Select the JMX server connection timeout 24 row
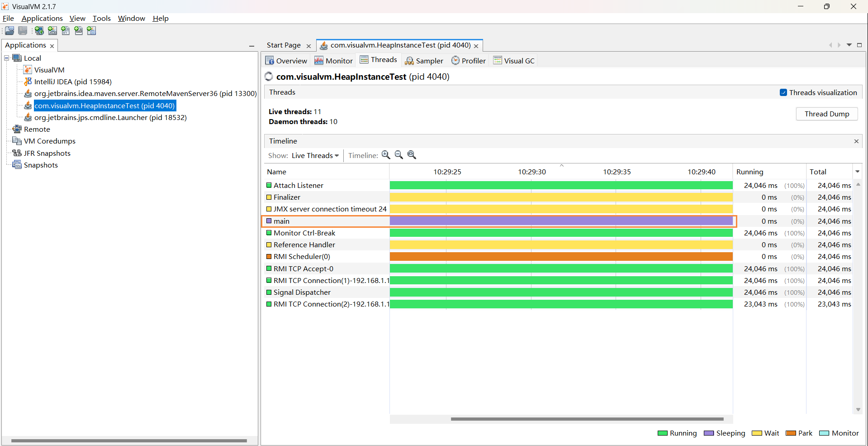The height and width of the screenshot is (446, 868). coord(558,209)
